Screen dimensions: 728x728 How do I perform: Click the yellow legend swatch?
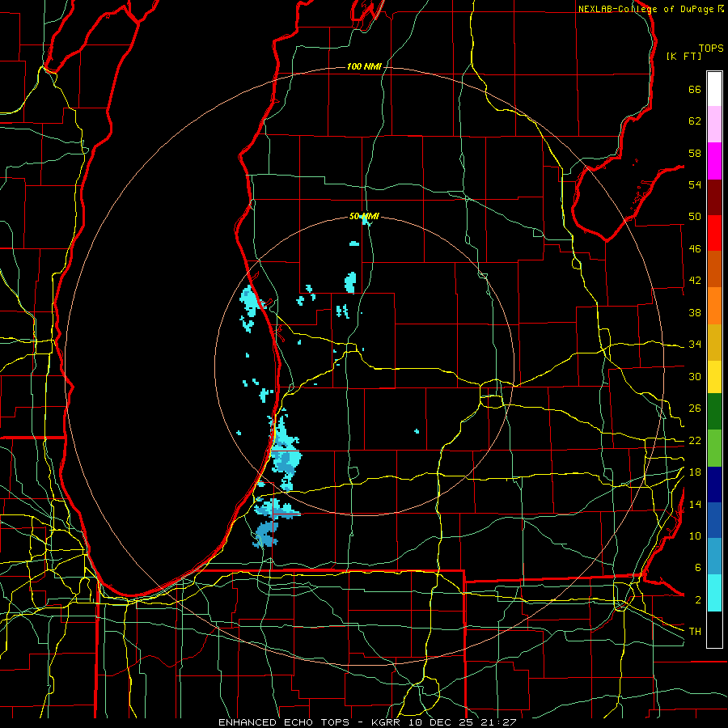coord(714,377)
